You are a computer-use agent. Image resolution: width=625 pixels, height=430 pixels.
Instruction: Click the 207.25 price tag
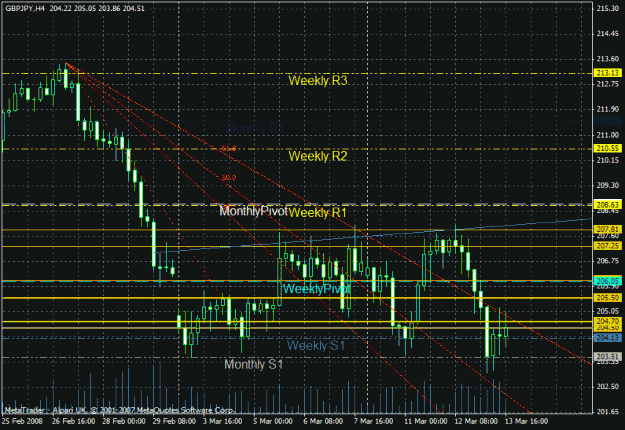coord(607,246)
